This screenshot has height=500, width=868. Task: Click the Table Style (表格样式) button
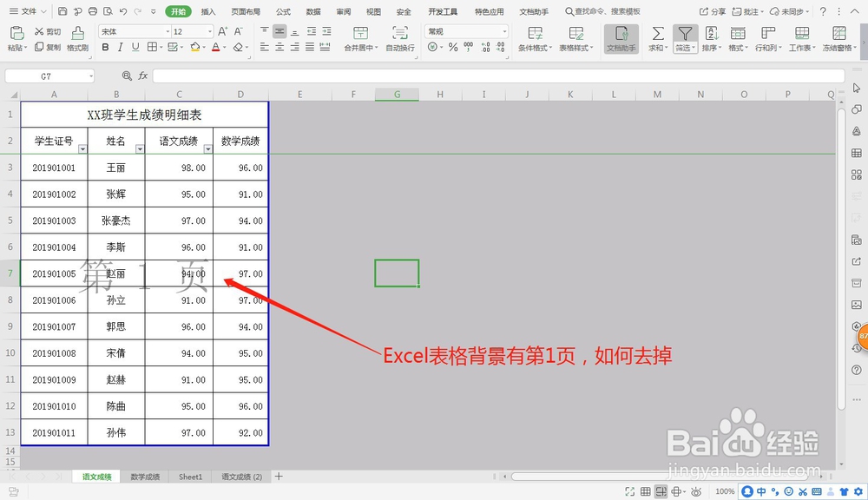coord(575,39)
